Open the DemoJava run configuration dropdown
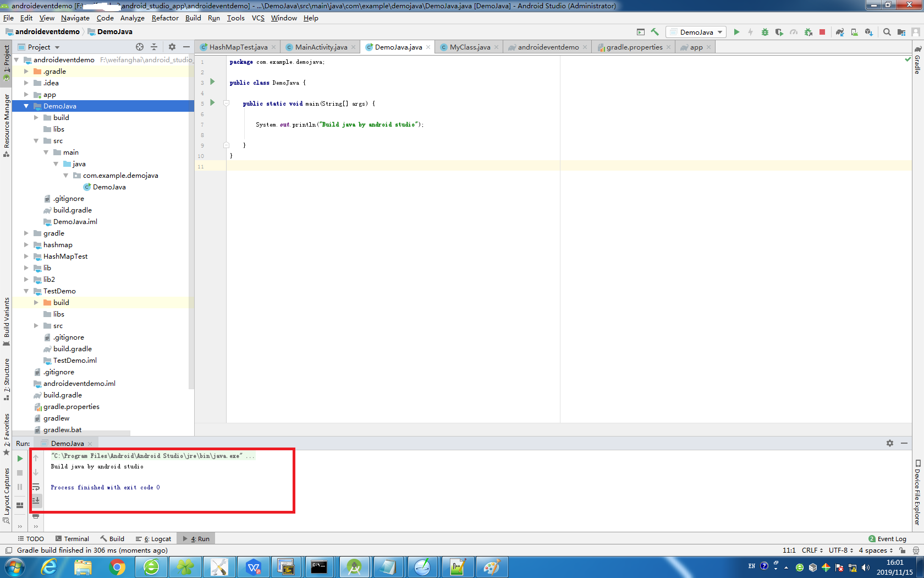Viewport: 924px width, 578px height. click(x=696, y=32)
